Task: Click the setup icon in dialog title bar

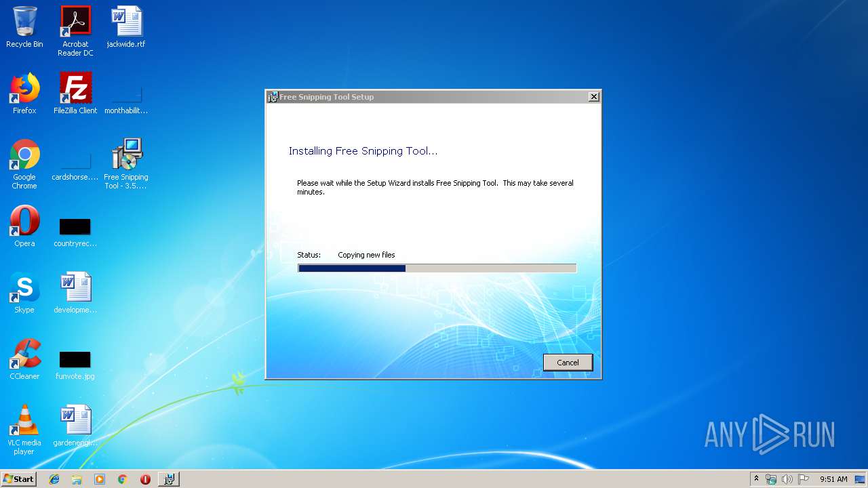Action: click(x=273, y=97)
